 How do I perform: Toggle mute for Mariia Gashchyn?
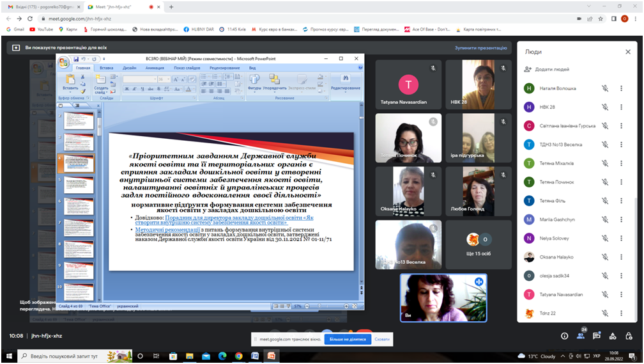[605, 219]
